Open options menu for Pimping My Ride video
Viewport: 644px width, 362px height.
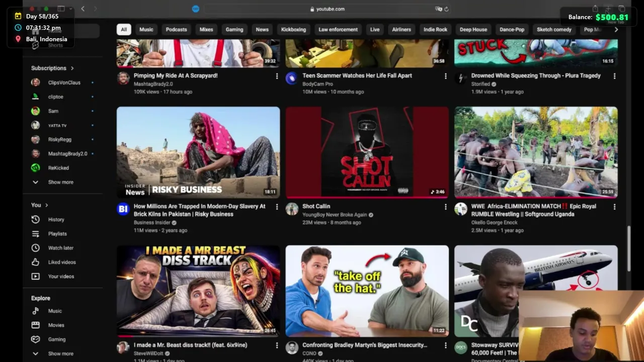coord(276,76)
